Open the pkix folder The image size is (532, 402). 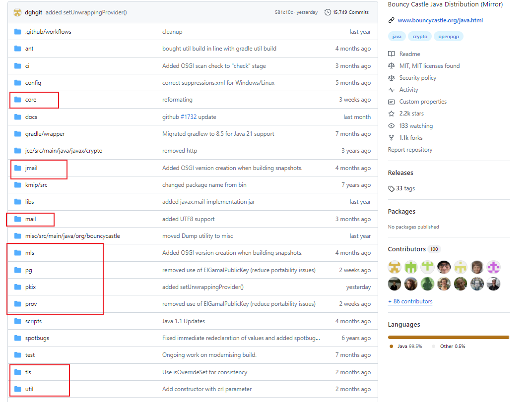point(30,287)
